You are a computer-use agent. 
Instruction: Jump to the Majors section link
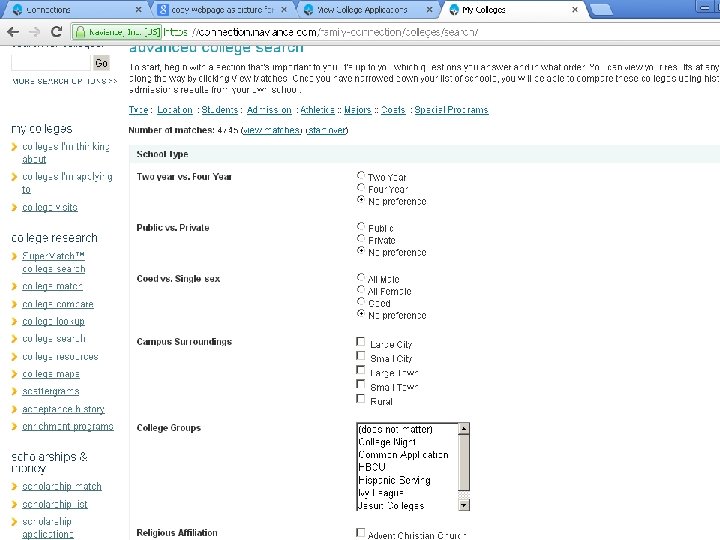pos(358,110)
